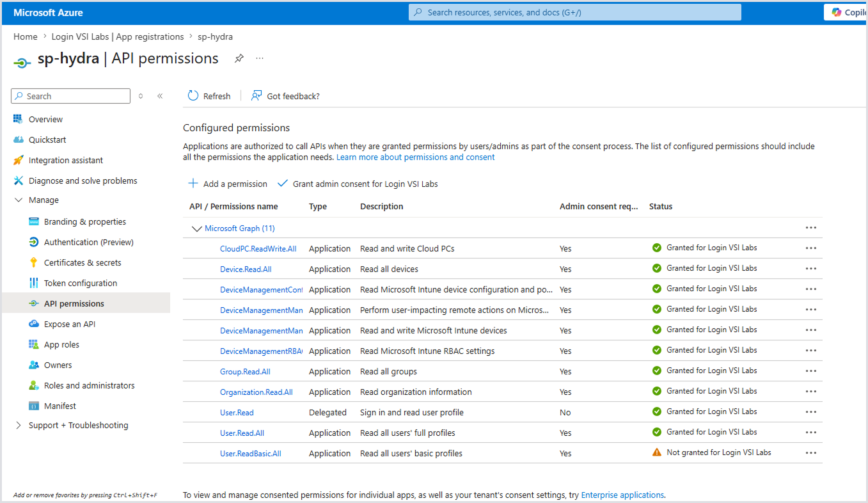This screenshot has width=868, height=503.
Task: Open the Device.Read.All permission link
Action: coord(246,269)
